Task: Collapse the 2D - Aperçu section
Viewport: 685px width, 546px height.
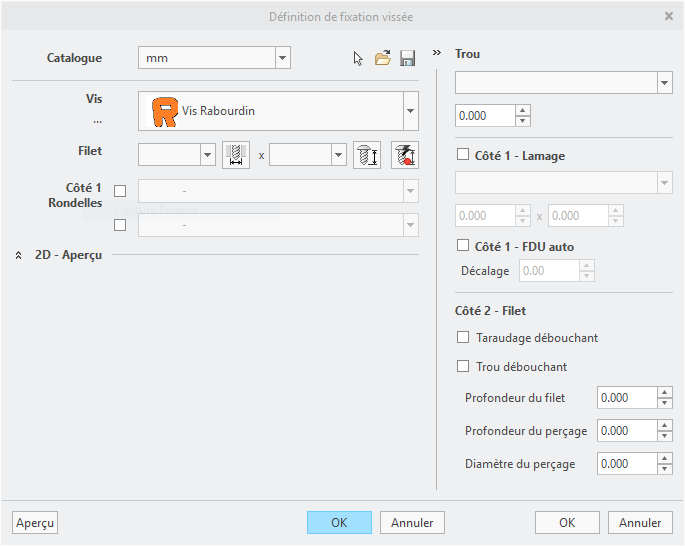Action: (x=19, y=255)
